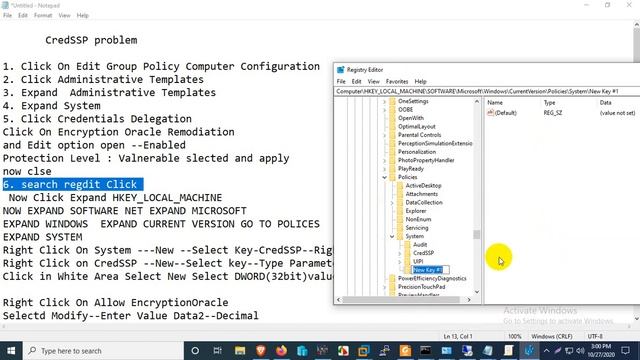Click the Notepad title bar icon
The width and height of the screenshot is (640, 360).
[x=5, y=5]
